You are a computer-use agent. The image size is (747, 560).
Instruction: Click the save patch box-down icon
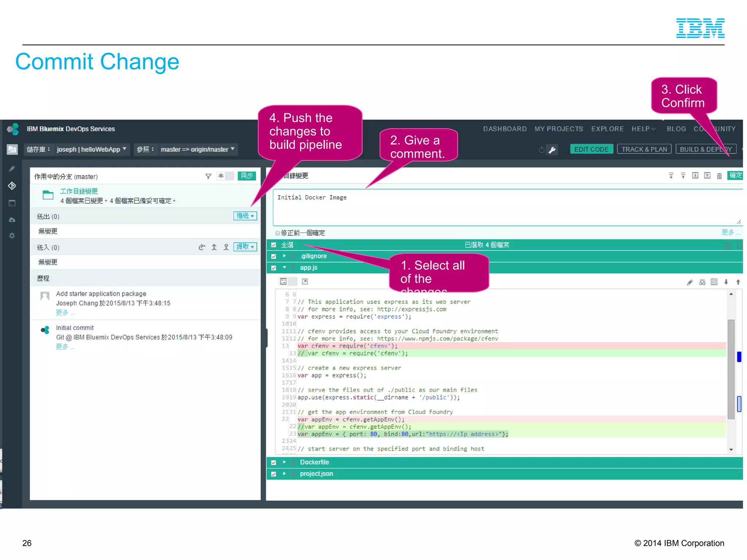pyautogui.click(x=695, y=176)
